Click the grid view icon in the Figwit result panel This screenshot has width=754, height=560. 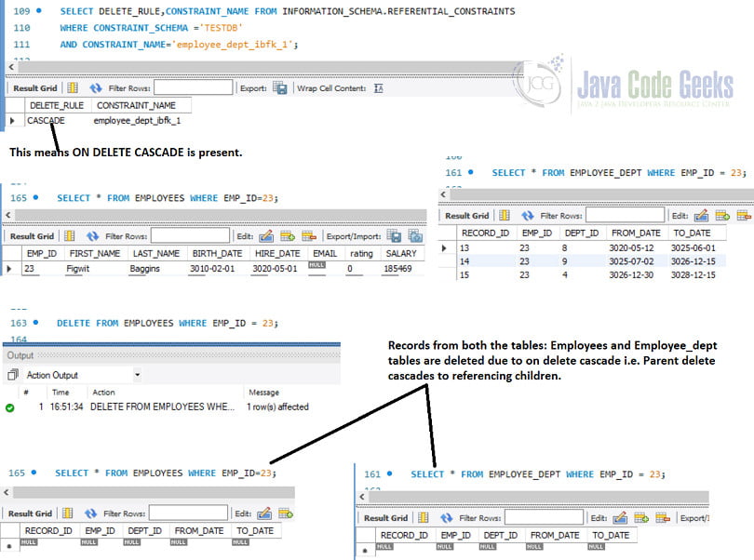(x=69, y=236)
